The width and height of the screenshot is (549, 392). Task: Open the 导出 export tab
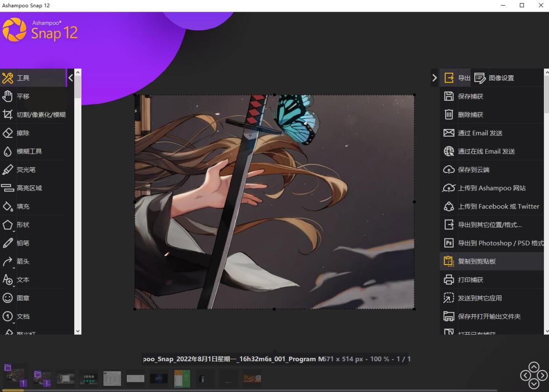pos(456,78)
